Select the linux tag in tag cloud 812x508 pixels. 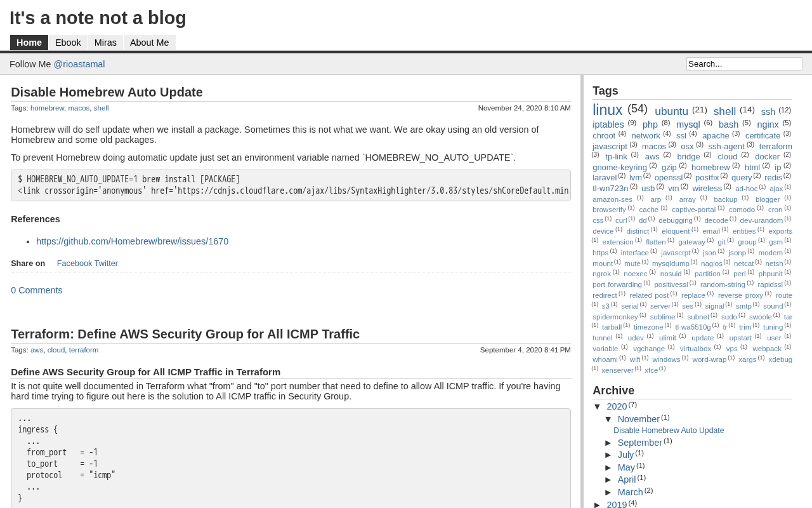[608, 110]
